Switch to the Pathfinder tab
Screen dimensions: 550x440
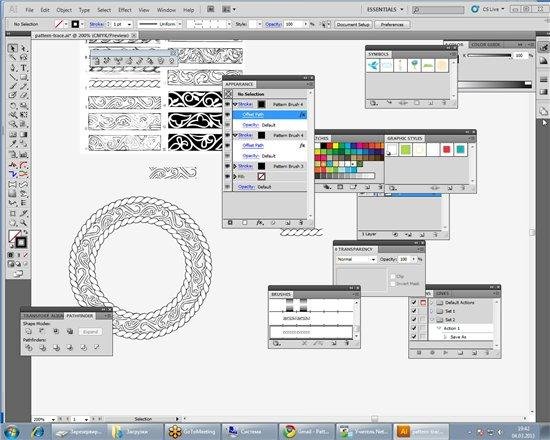pos(80,316)
